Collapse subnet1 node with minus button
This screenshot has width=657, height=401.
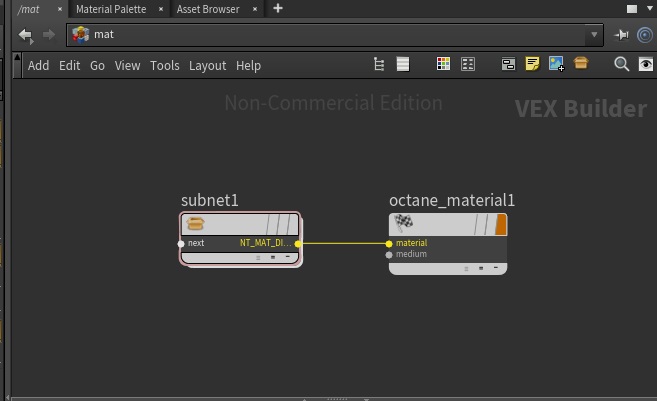tap(287, 257)
